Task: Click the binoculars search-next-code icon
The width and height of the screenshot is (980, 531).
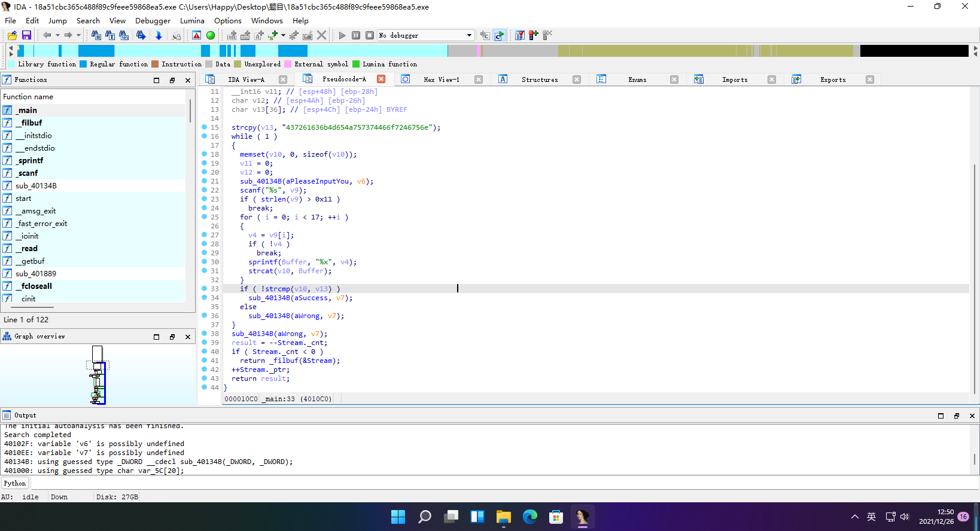Action: pos(96,35)
